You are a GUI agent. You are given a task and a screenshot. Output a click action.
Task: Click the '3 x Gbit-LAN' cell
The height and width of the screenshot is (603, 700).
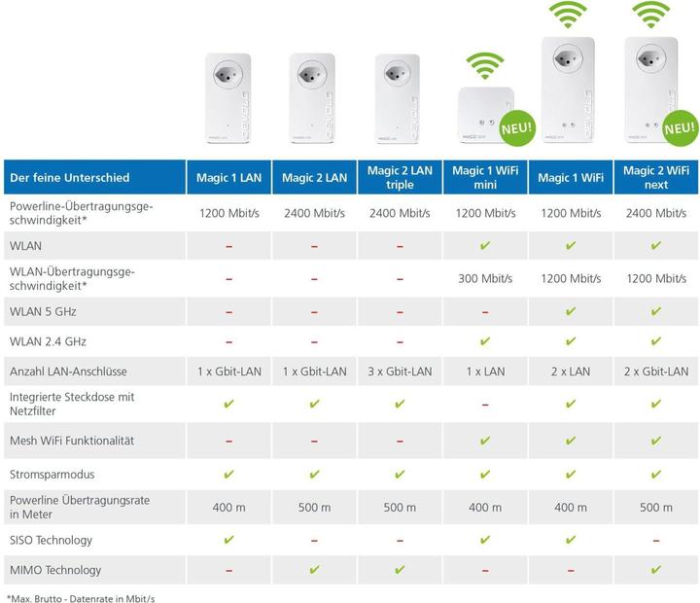click(400, 372)
